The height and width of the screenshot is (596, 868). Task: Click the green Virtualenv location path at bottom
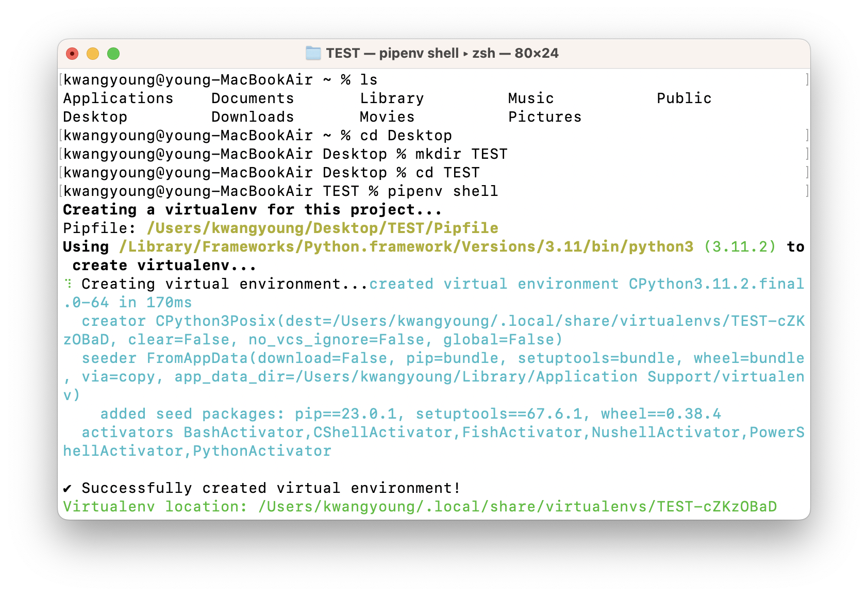518,506
